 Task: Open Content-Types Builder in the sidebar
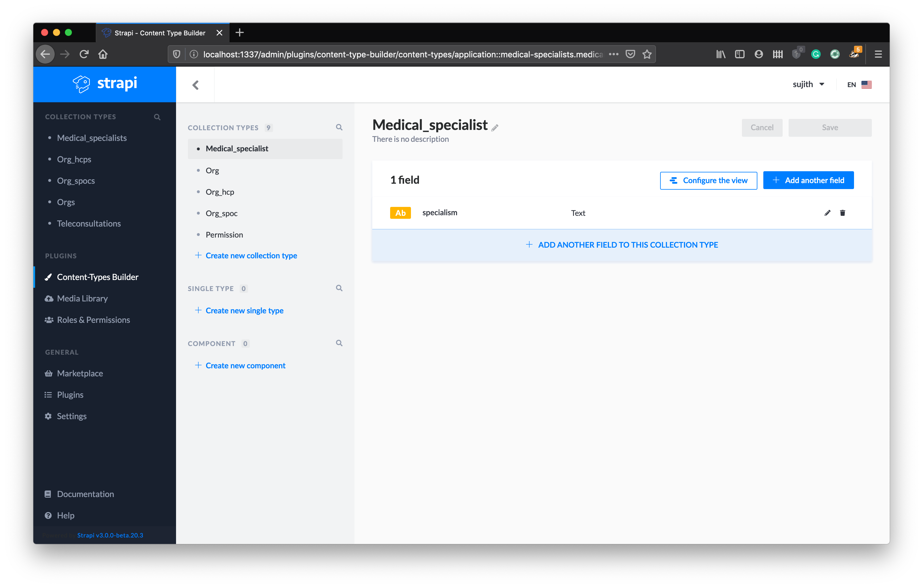point(97,277)
